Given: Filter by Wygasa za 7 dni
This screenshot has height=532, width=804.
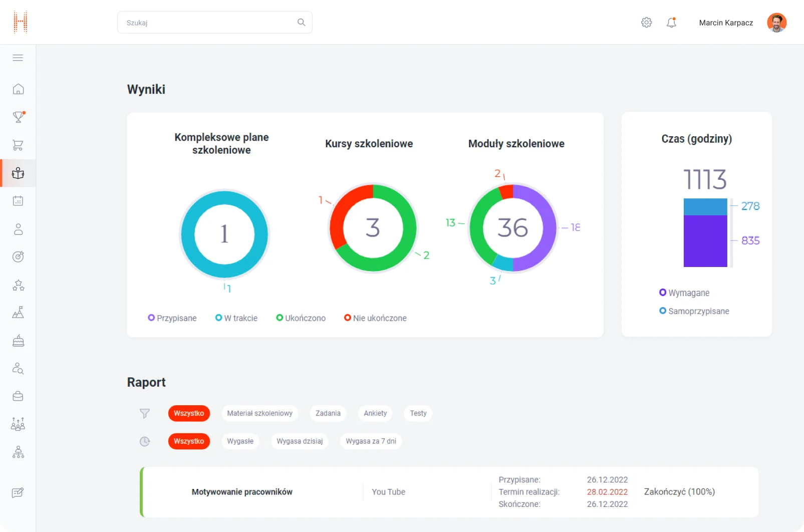Looking at the screenshot, I should [x=371, y=441].
